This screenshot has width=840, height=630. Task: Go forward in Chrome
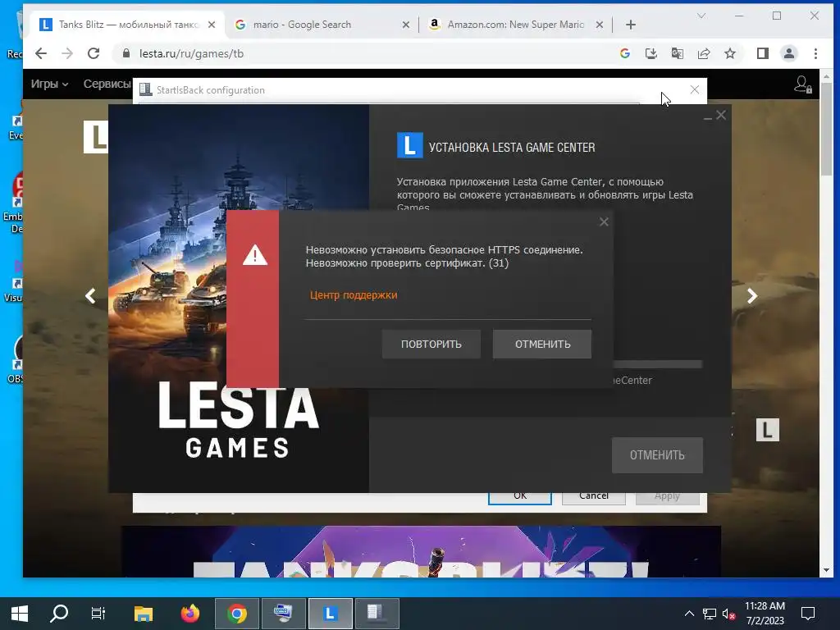[x=67, y=53]
